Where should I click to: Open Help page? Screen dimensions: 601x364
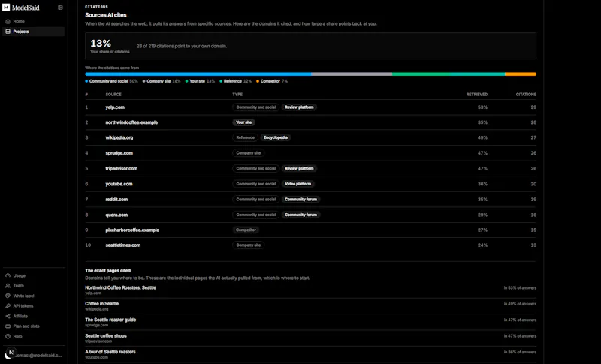(x=34, y=336)
